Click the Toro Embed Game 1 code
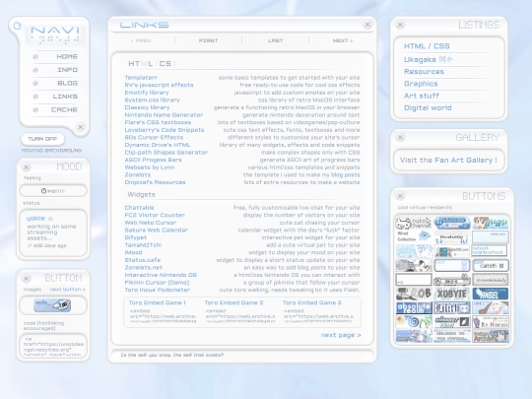 164,315
